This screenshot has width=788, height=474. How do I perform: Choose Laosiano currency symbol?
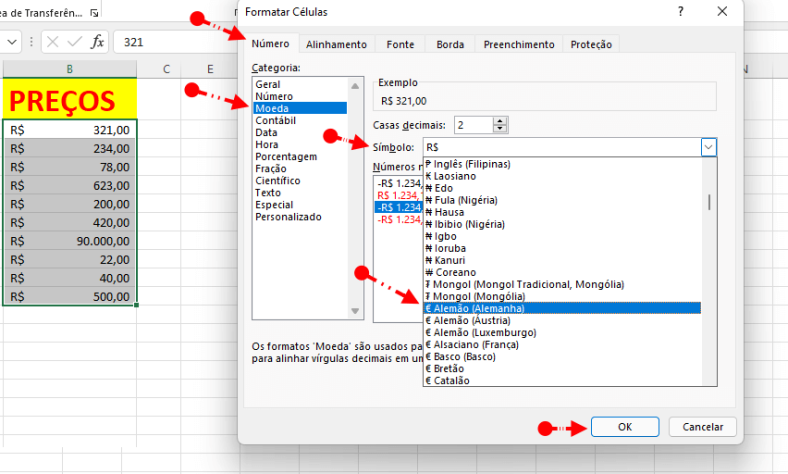562,176
